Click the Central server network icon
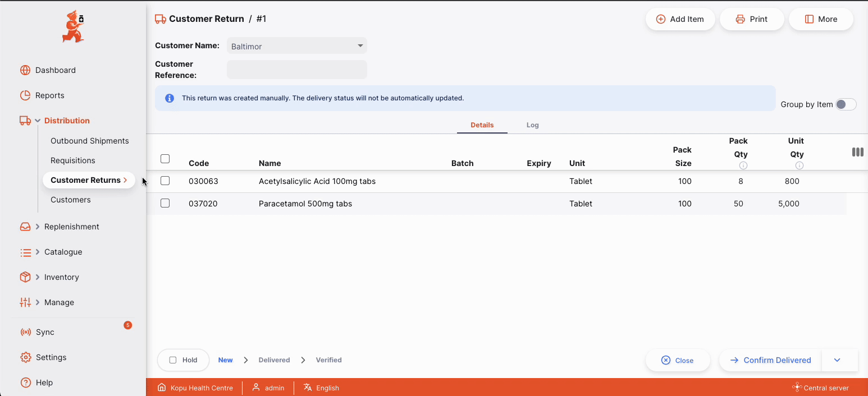The height and width of the screenshot is (396, 868). click(797, 388)
